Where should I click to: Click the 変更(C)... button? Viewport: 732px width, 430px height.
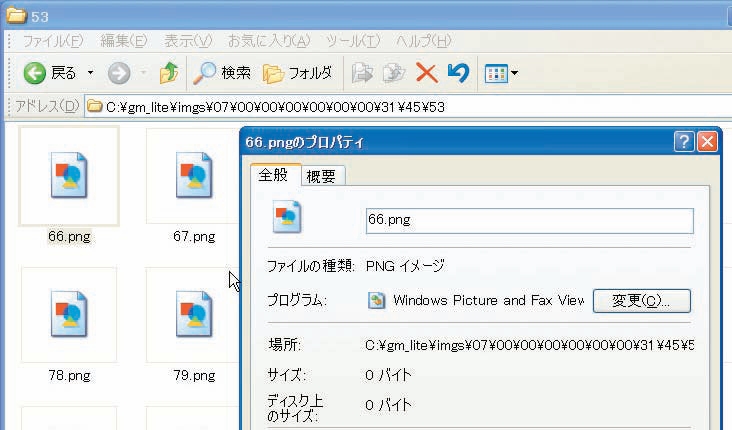coord(641,301)
